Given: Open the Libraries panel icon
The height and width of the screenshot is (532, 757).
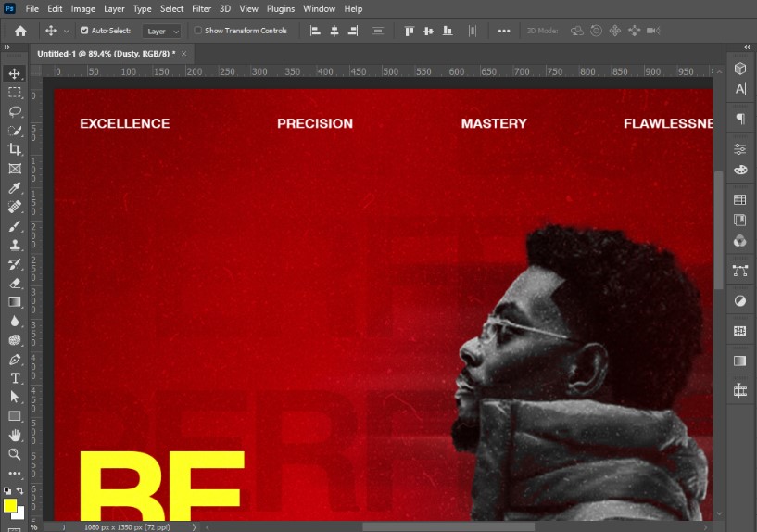Looking at the screenshot, I should coord(740,221).
